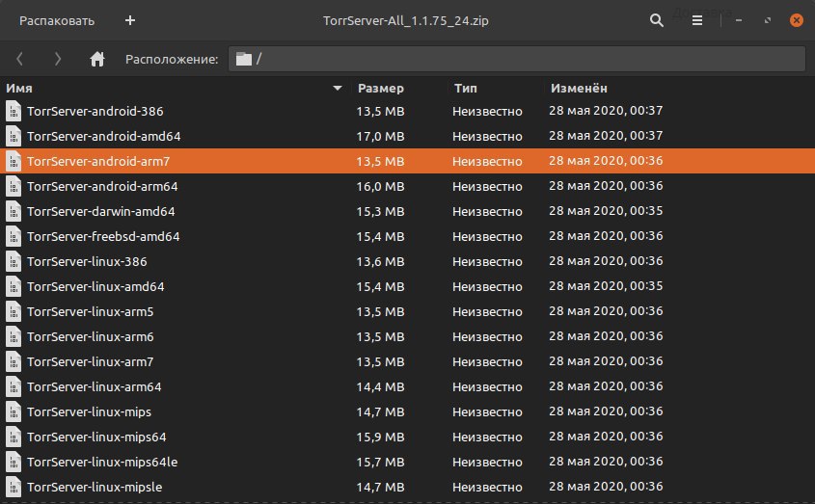Select the TorrServer-linux-arm64 file name
This screenshot has height=504, width=815.
click(x=95, y=386)
